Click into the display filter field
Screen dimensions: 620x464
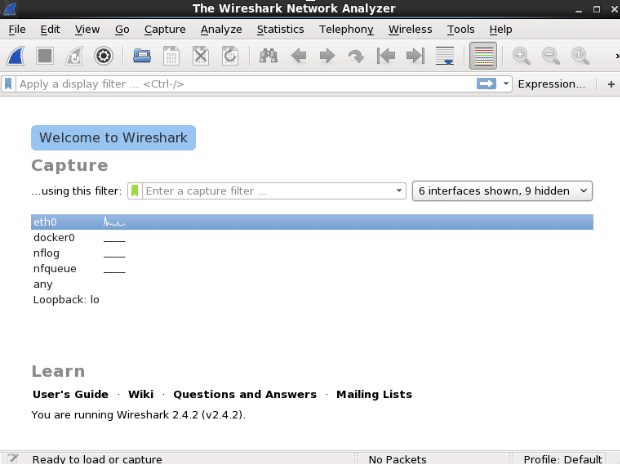[x=245, y=84]
